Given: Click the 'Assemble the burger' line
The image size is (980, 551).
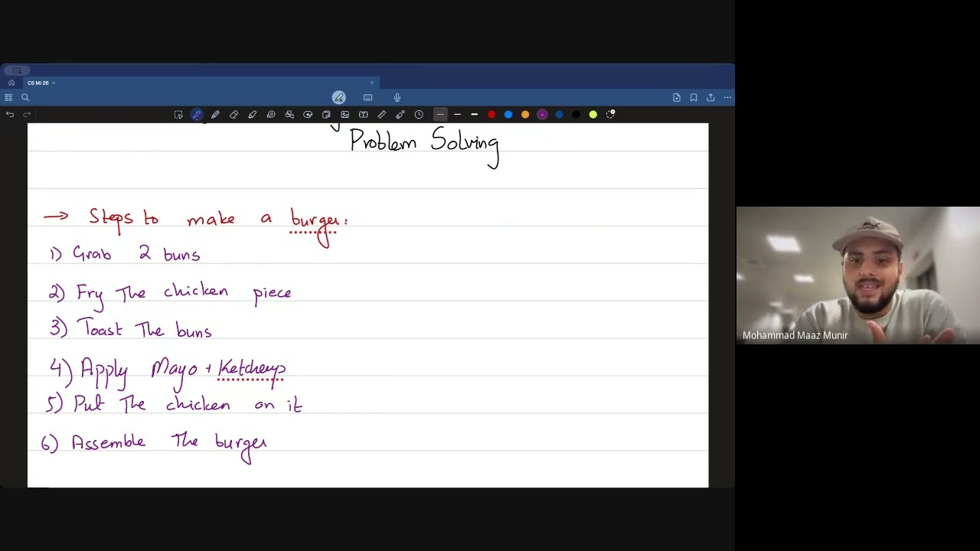Looking at the screenshot, I should click(154, 445).
